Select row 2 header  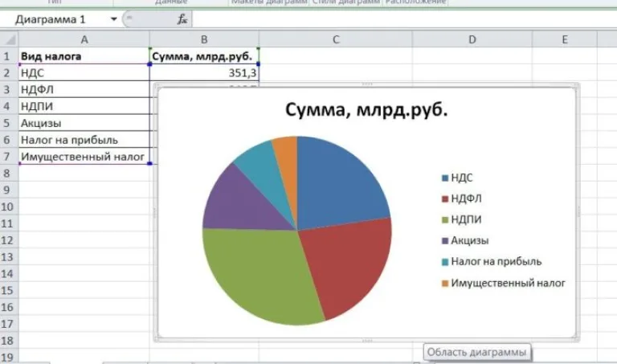[7, 73]
